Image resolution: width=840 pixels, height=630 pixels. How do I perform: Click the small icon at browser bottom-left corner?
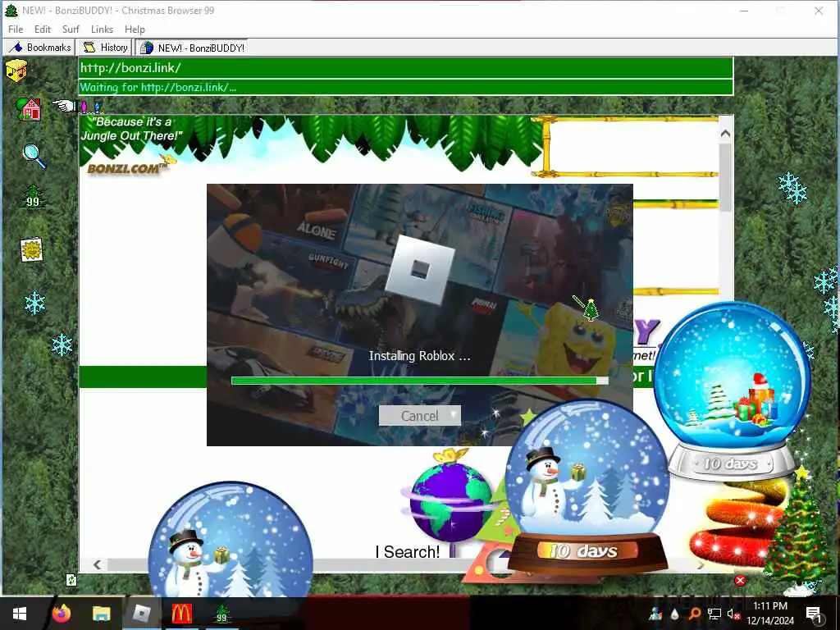71,580
